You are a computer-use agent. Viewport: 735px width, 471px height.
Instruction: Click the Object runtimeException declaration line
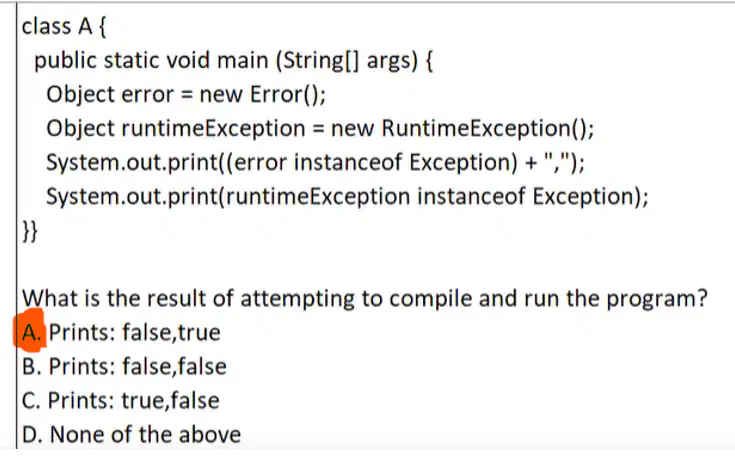pos(320,128)
